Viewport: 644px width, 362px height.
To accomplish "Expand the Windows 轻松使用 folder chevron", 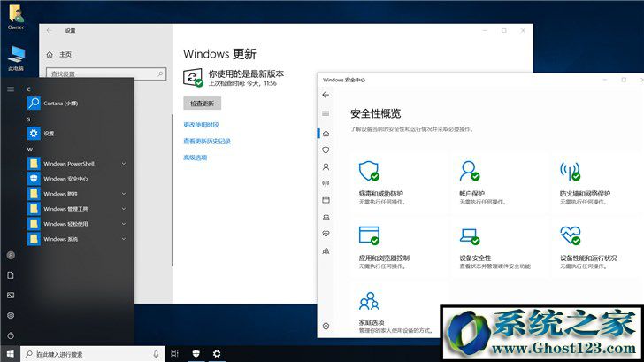I will point(124,224).
